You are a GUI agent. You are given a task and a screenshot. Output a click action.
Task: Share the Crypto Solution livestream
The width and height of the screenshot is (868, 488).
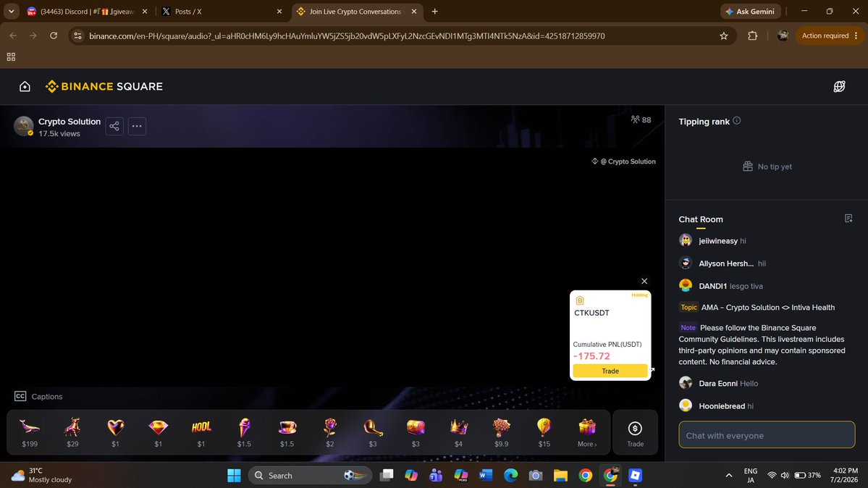[114, 126]
